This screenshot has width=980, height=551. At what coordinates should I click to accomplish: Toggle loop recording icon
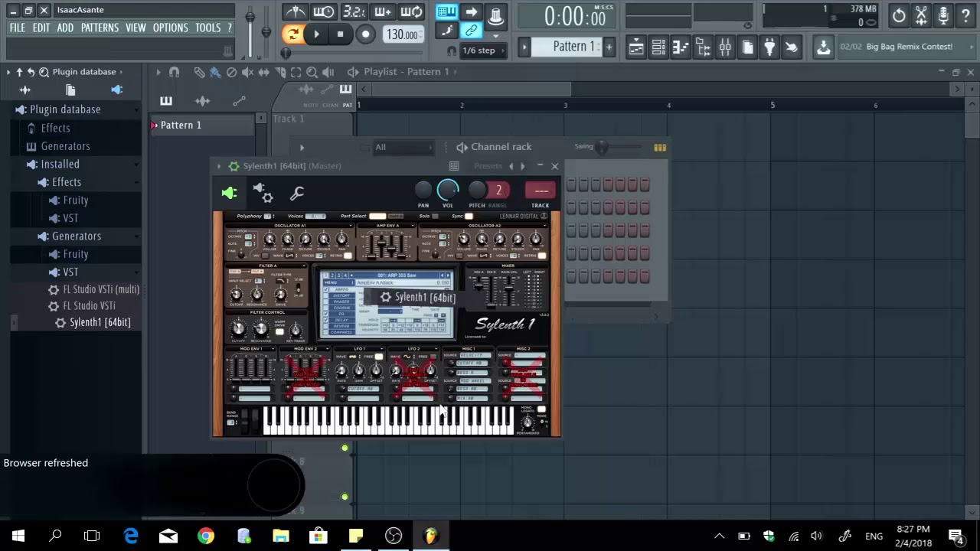(411, 11)
